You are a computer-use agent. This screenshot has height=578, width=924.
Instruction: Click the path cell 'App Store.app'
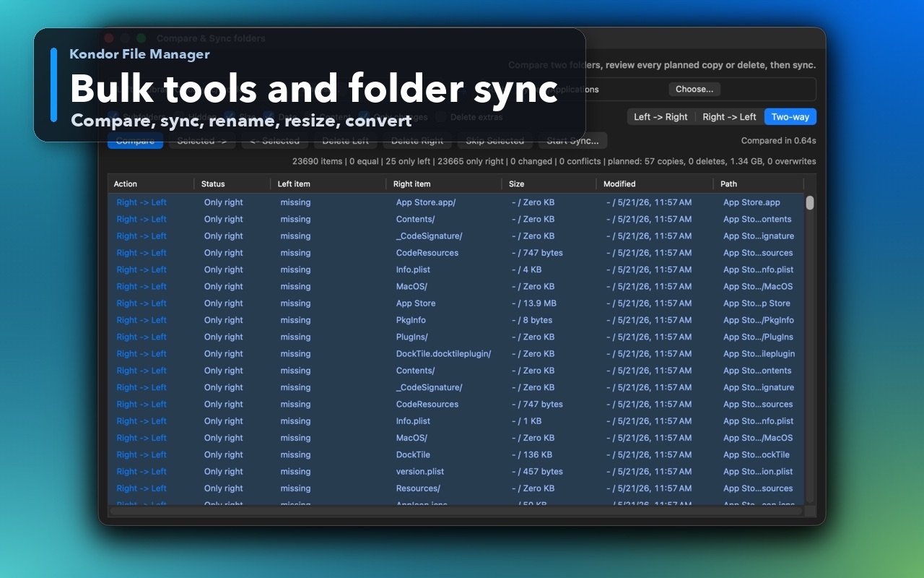[x=752, y=202]
